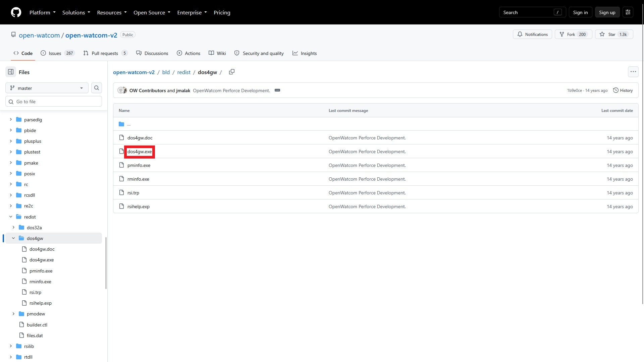Click open-watcom-v2 repository title link
Viewport: 644px width, 362px height.
tap(91, 35)
